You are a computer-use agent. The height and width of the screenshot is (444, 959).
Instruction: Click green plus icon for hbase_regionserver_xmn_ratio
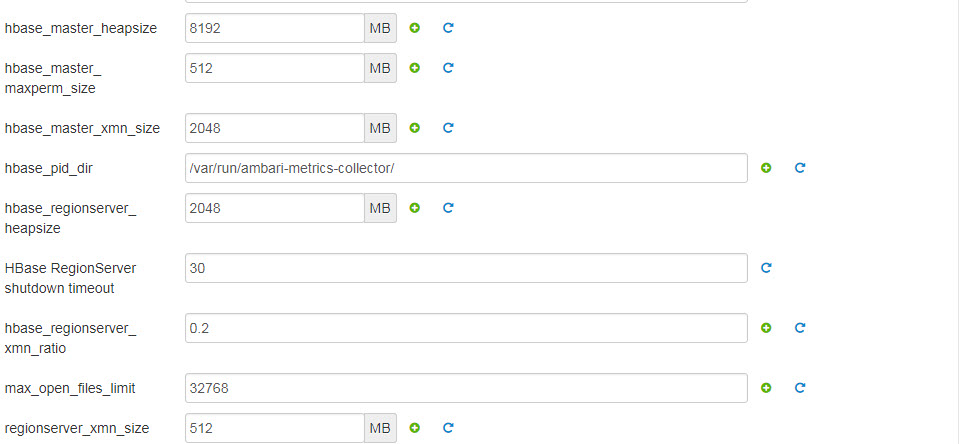(x=766, y=328)
